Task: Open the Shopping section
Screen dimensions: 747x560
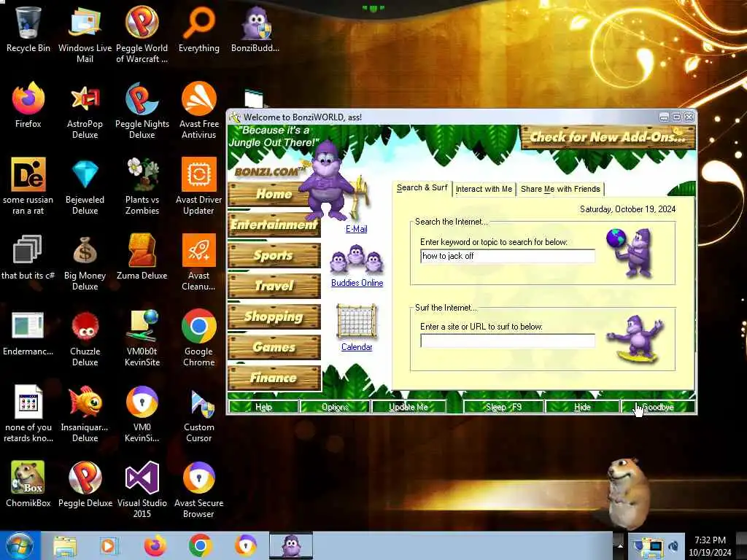Action: (x=274, y=316)
